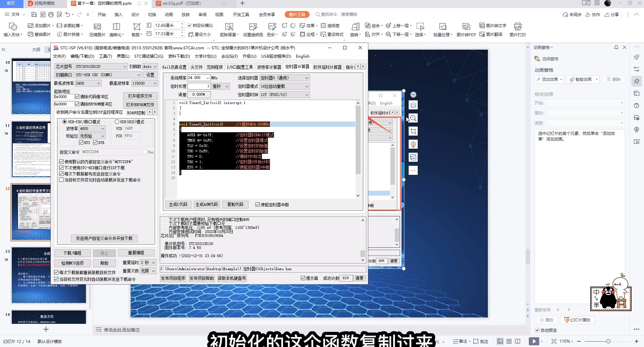
Task: Click the timer length input field
Action: coord(199,86)
